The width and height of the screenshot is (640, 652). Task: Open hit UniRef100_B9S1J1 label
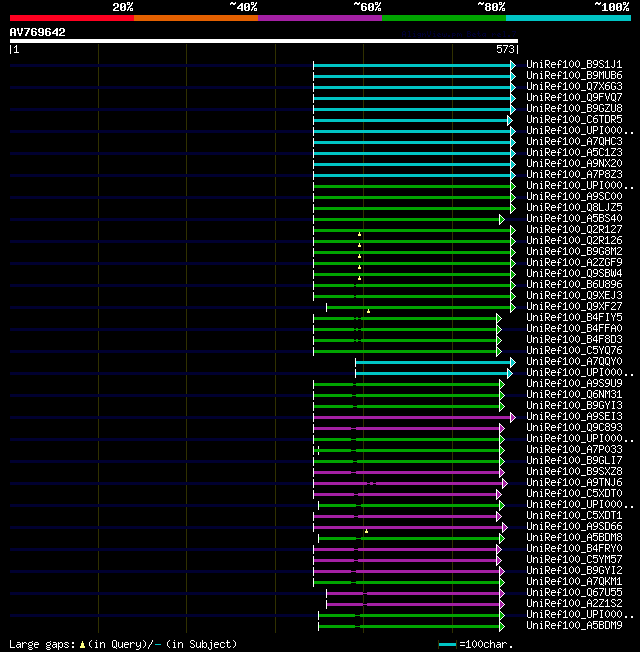coord(574,64)
